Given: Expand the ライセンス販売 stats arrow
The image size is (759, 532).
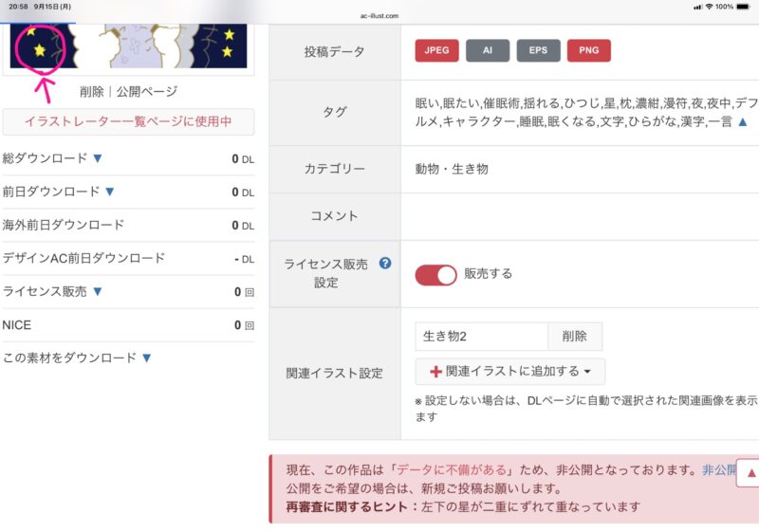Looking at the screenshot, I should click(x=97, y=291).
